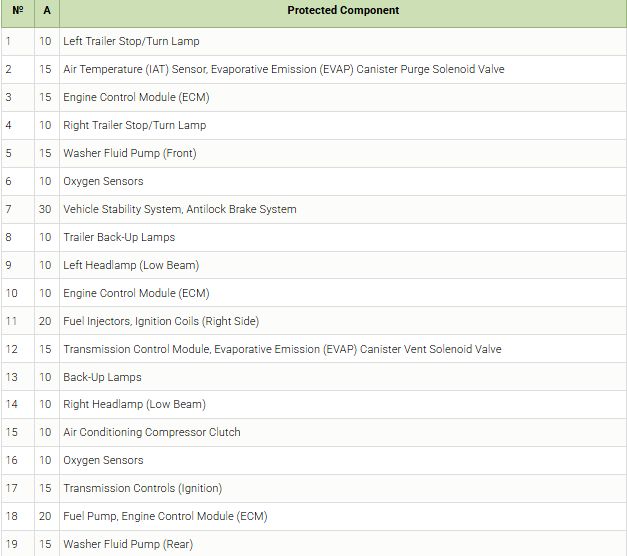Click "Left Headlamp (Low Beam)" text

click(x=131, y=265)
